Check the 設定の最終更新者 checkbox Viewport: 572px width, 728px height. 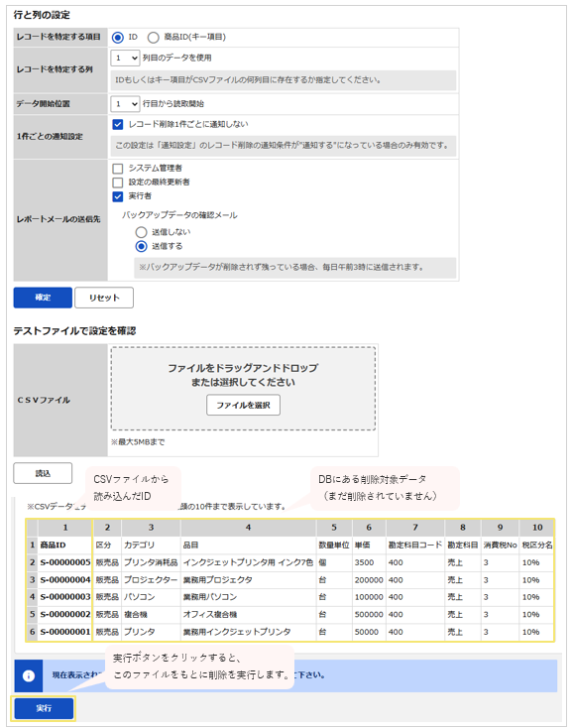click(x=118, y=182)
